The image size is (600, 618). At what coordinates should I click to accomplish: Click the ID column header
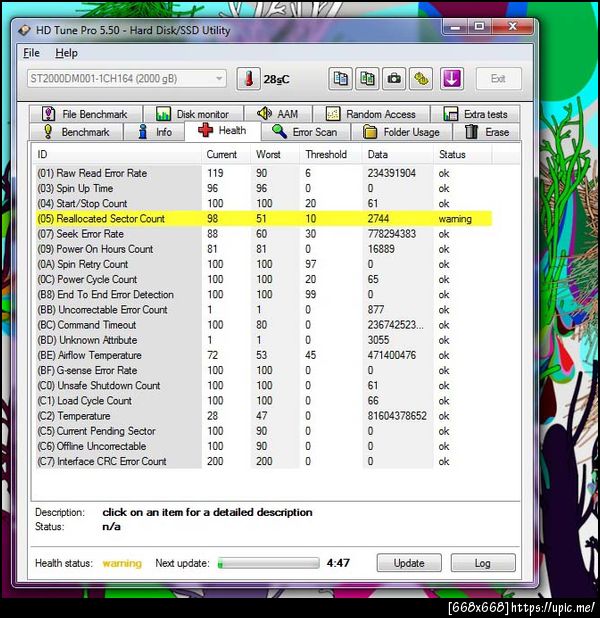pyautogui.click(x=117, y=154)
